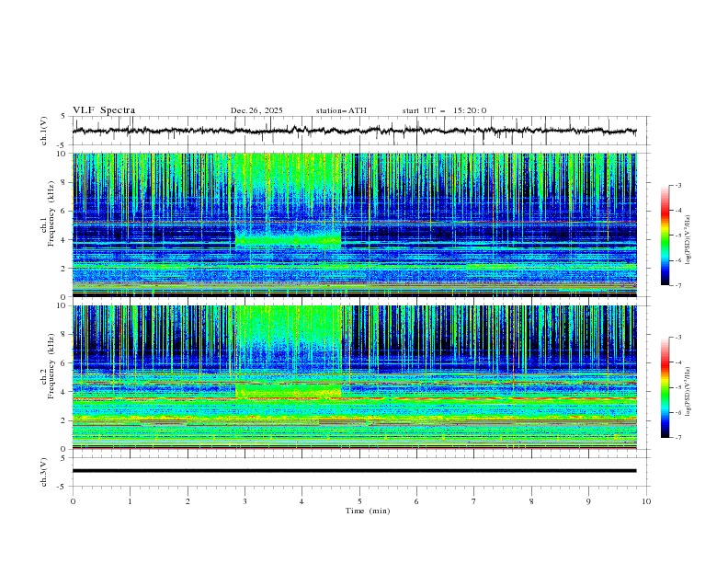
Task: Click the "VLF Spectra" title text
Action: (x=104, y=110)
